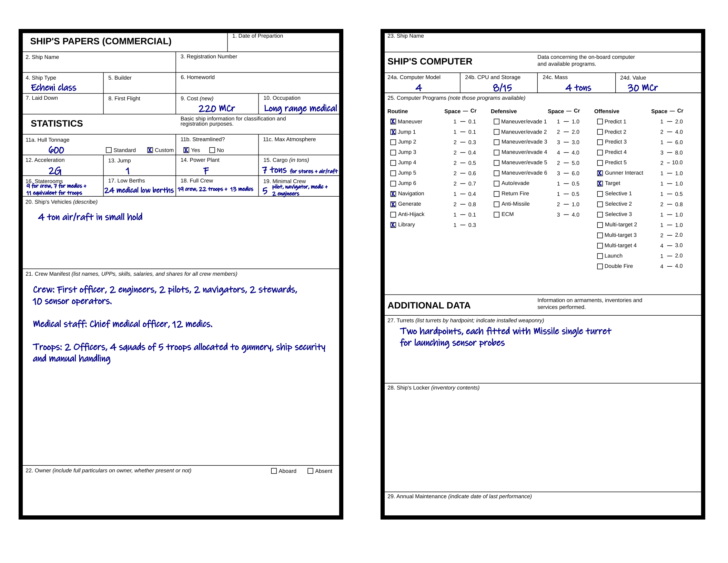The height and width of the screenshot is (563, 728).
Task: Uncheck the Gunner Interact program
Action: [600, 173]
